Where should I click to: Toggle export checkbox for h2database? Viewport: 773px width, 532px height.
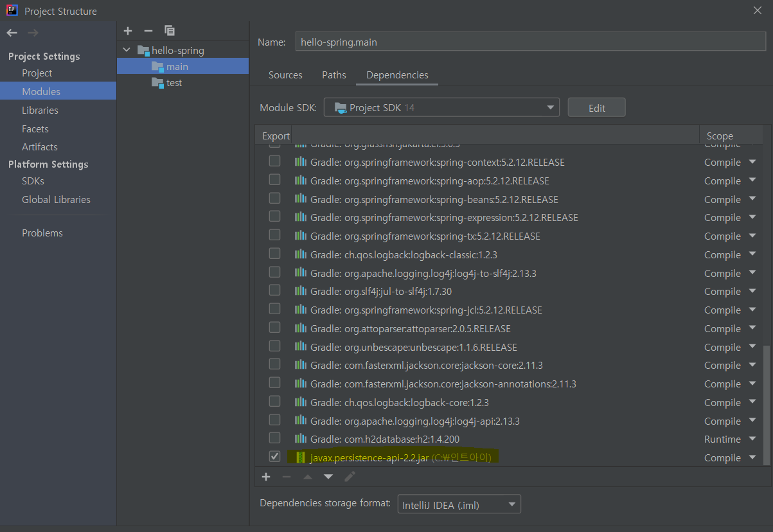[x=274, y=438]
